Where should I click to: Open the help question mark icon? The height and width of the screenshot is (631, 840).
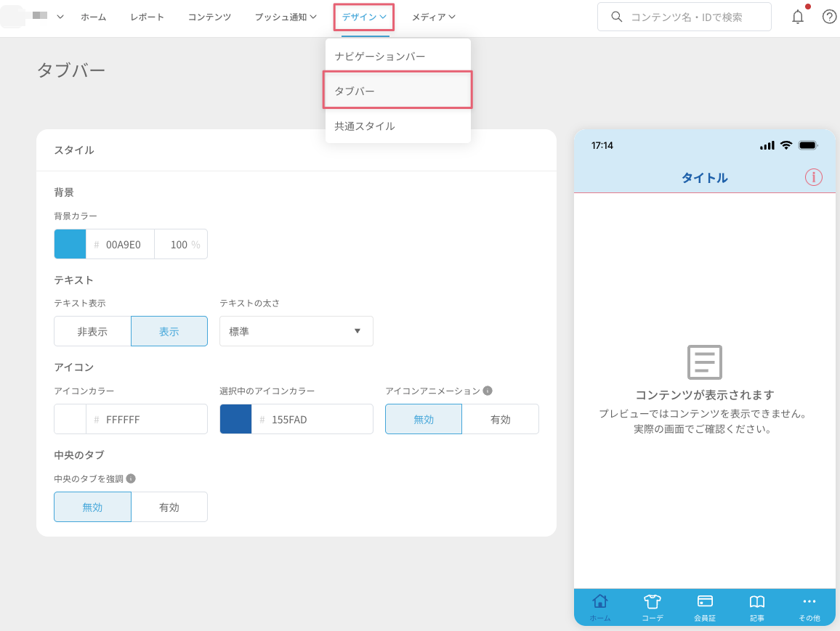click(x=829, y=17)
